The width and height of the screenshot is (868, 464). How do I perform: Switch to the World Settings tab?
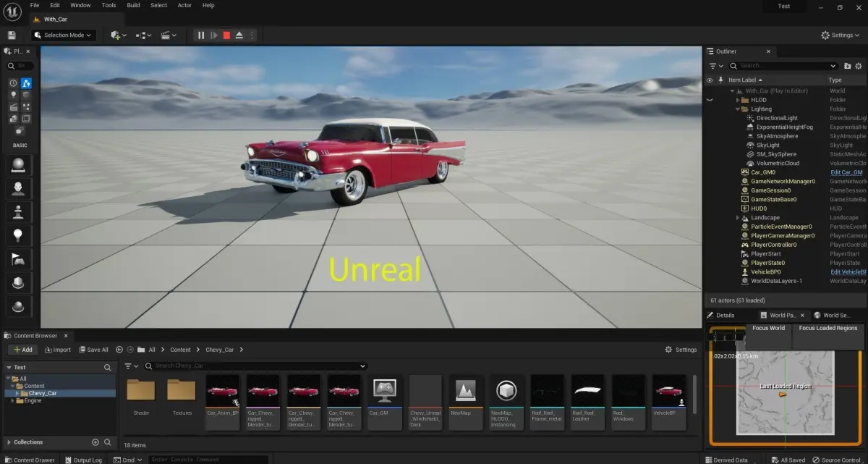[x=834, y=315]
